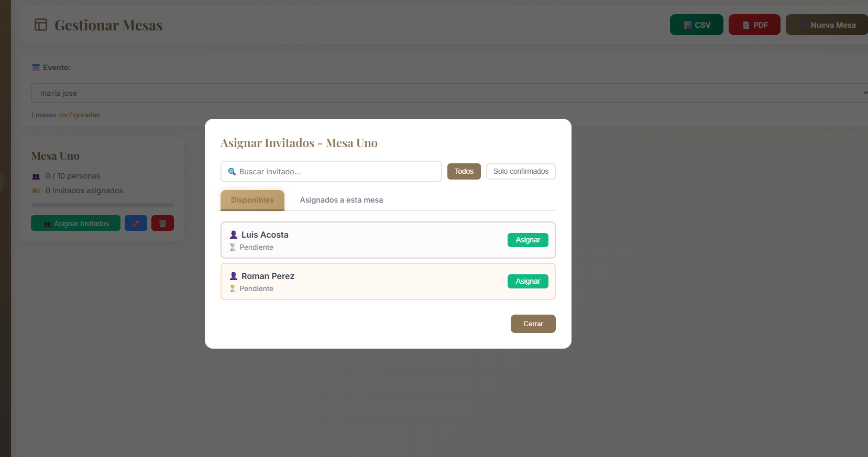Toggle the Solo confirmados filter
The width and height of the screenshot is (868, 457).
pos(521,171)
